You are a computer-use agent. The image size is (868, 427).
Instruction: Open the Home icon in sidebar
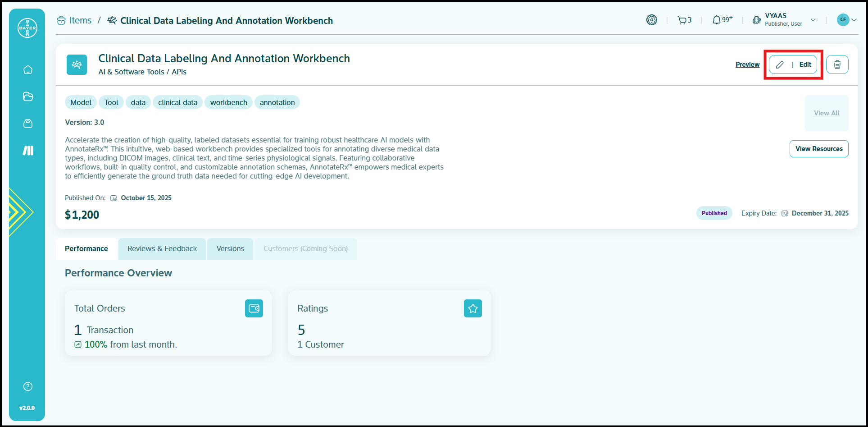point(28,70)
